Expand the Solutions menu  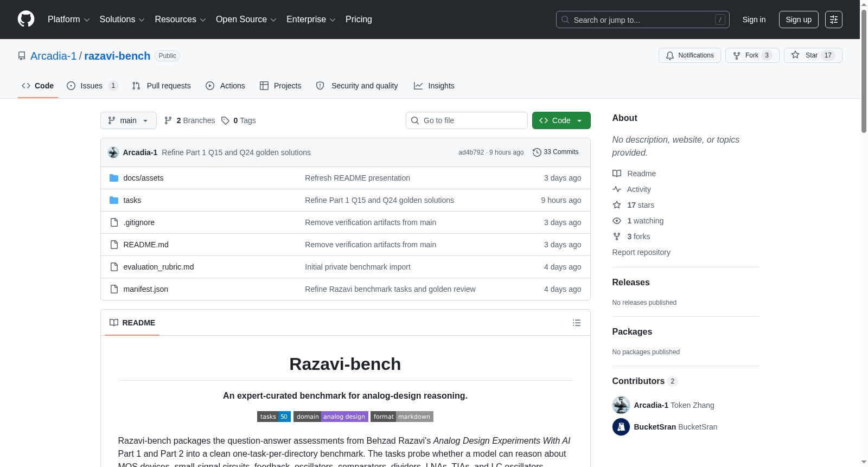pos(122,20)
